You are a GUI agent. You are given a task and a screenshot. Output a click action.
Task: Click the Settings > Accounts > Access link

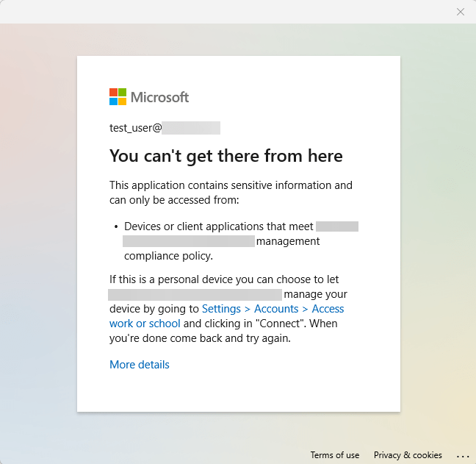click(273, 309)
